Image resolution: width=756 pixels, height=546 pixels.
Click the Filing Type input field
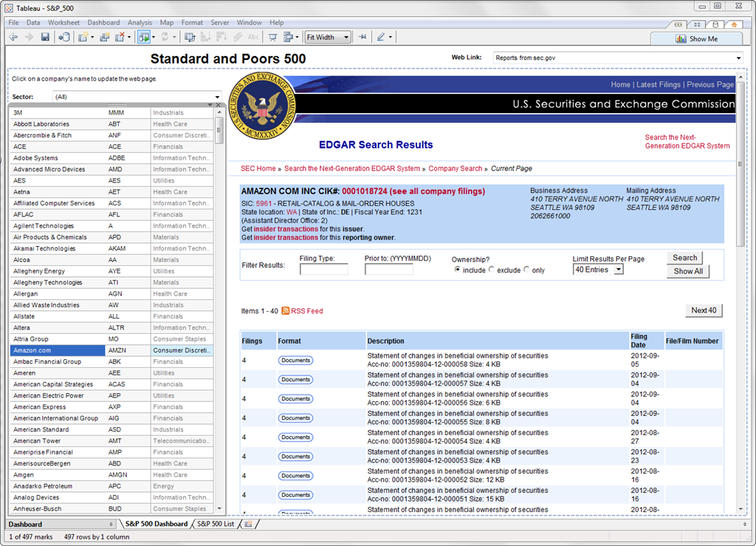tap(323, 270)
